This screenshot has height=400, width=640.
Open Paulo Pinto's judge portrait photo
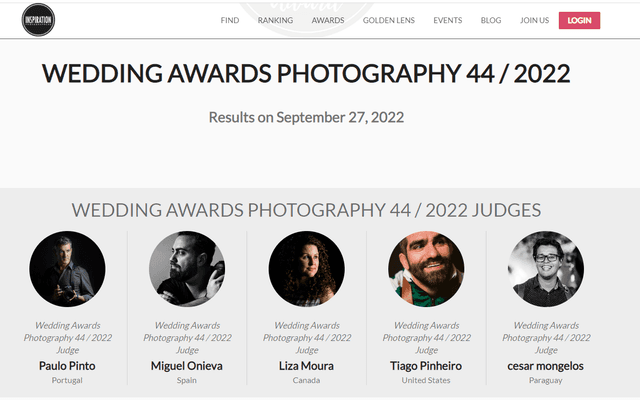[67, 269]
